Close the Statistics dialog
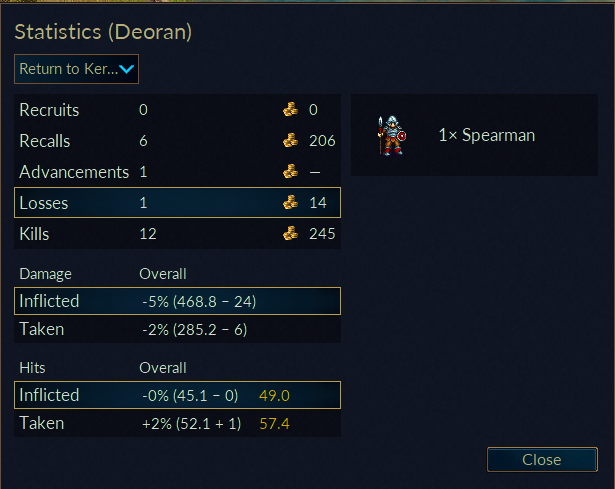 point(542,459)
